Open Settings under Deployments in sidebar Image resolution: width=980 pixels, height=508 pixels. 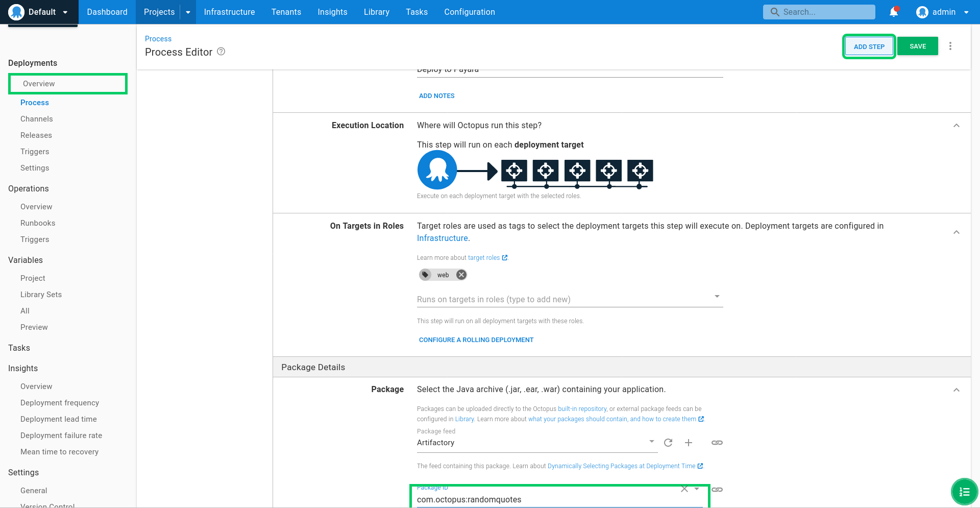click(x=35, y=168)
